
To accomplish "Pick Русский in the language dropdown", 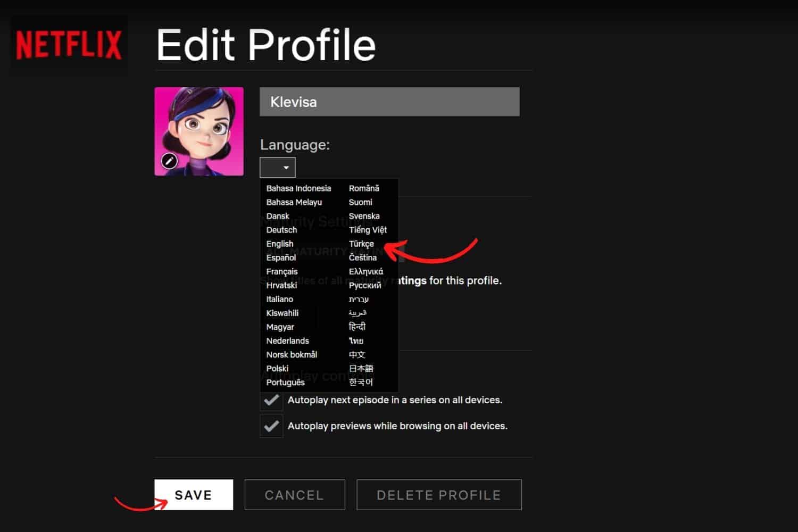I will click(x=365, y=285).
